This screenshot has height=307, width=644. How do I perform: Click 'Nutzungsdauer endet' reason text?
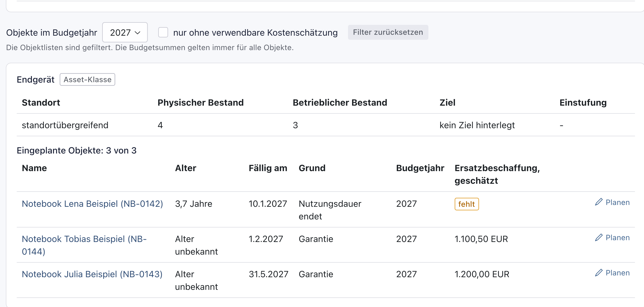click(x=330, y=210)
